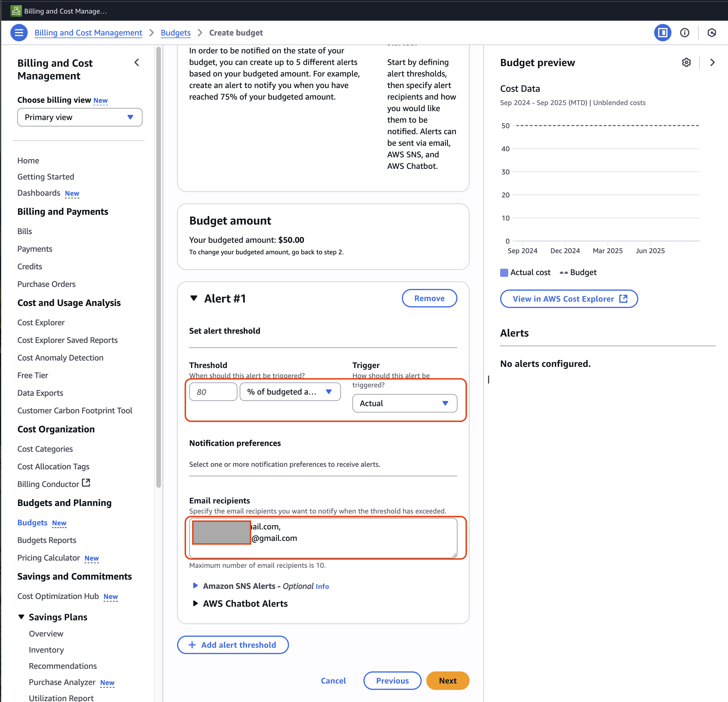Open the Trigger dropdown showing Actual
Screen dimensions: 728x702
pos(404,403)
